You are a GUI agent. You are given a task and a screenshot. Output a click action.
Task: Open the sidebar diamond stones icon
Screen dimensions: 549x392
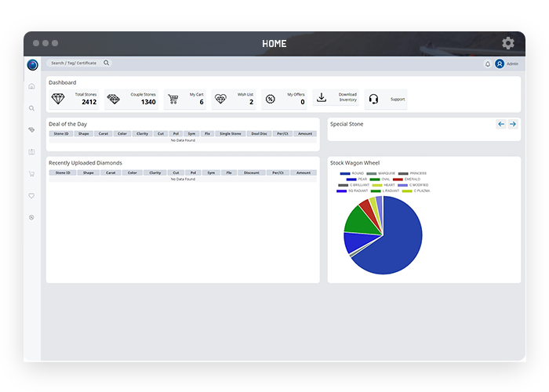tap(31, 130)
